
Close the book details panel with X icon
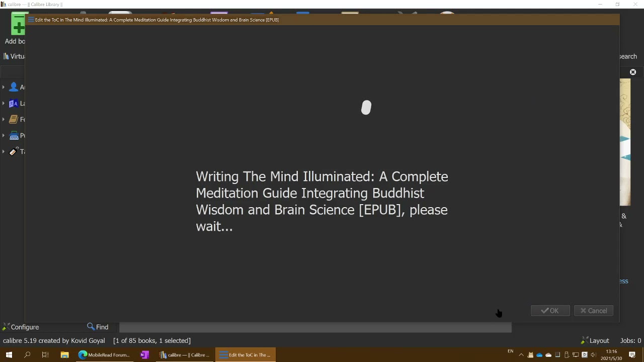(x=633, y=72)
